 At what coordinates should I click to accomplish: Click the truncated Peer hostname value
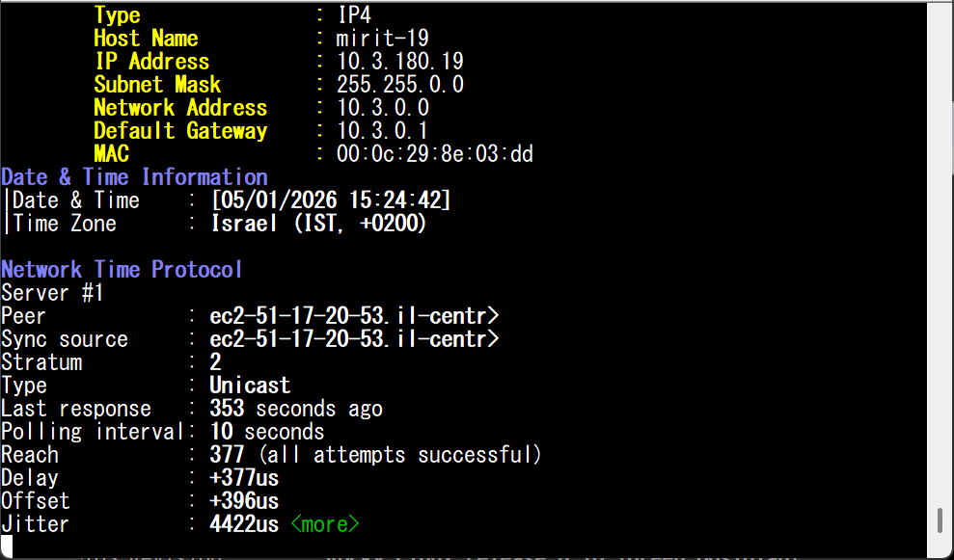353,316
